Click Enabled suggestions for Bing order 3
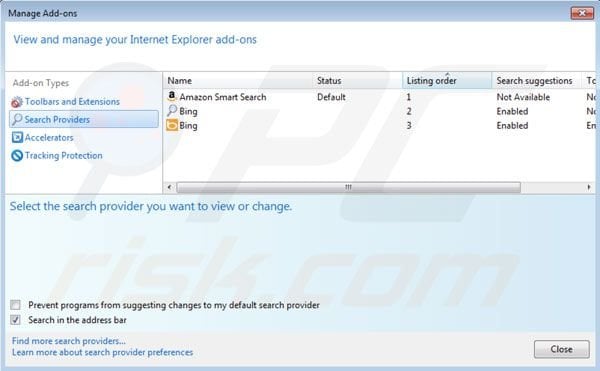The image size is (600, 371). point(512,125)
